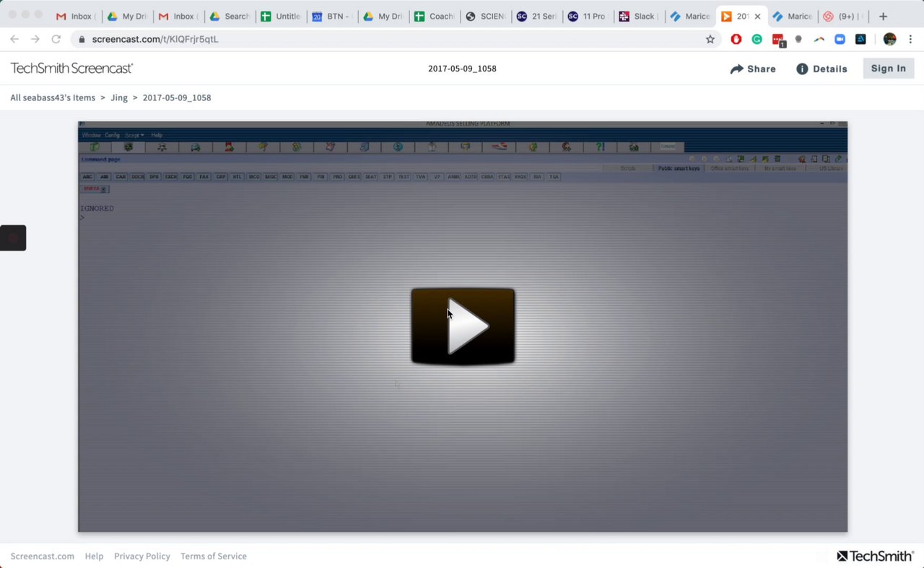Open a new browser tab
924x568 pixels.
click(x=883, y=16)
